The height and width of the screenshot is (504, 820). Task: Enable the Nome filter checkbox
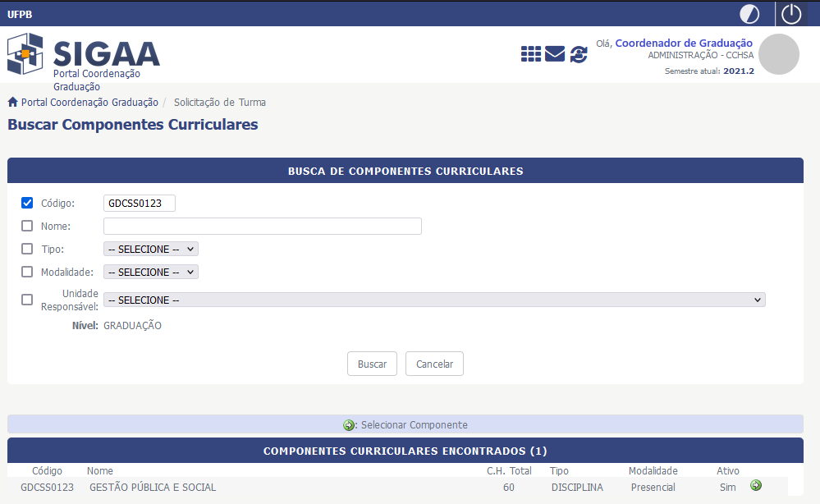point(27,226)
